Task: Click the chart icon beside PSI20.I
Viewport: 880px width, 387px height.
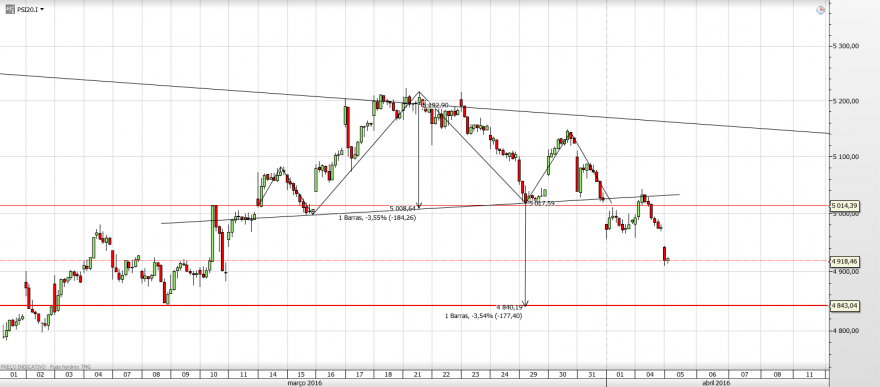Action: pyautogui.click(x=10, y=9)
